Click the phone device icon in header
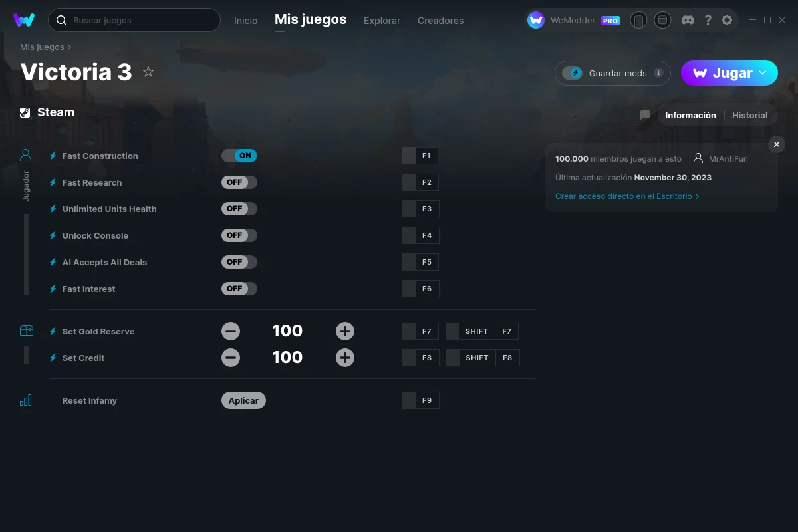798x532 pixels. click(x=638, y=20)
